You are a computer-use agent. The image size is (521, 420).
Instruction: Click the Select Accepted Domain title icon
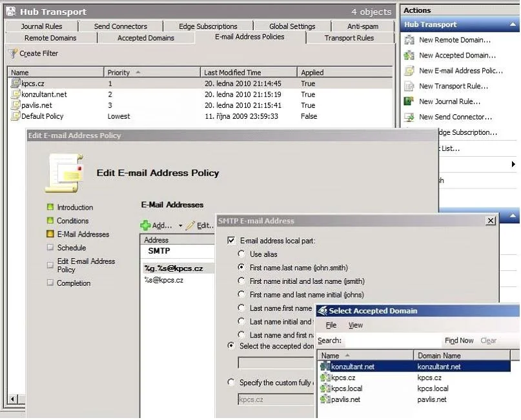322,311
